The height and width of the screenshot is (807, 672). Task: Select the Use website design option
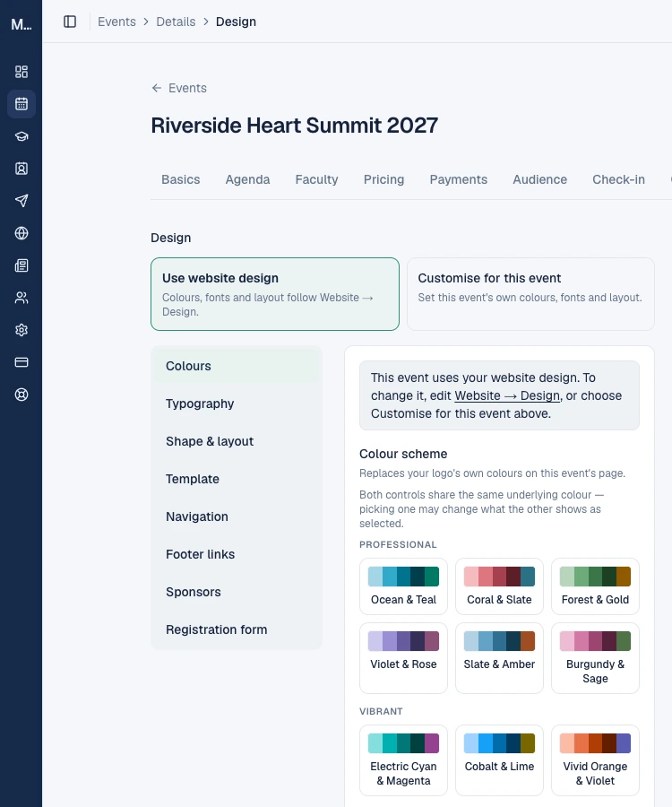pos(275,294)
